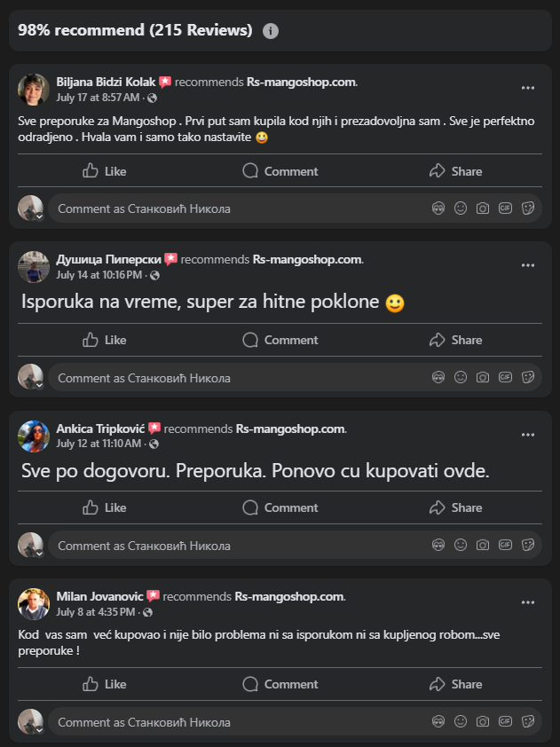
Task: Insert emoji in Душица Пиперски's comment box
Action: 461,377
